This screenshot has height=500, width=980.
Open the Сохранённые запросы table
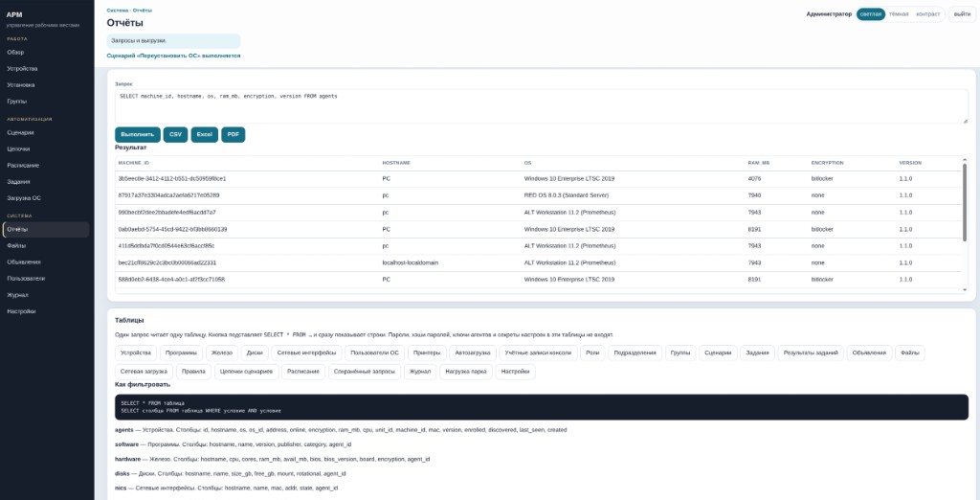click(365, 372)
